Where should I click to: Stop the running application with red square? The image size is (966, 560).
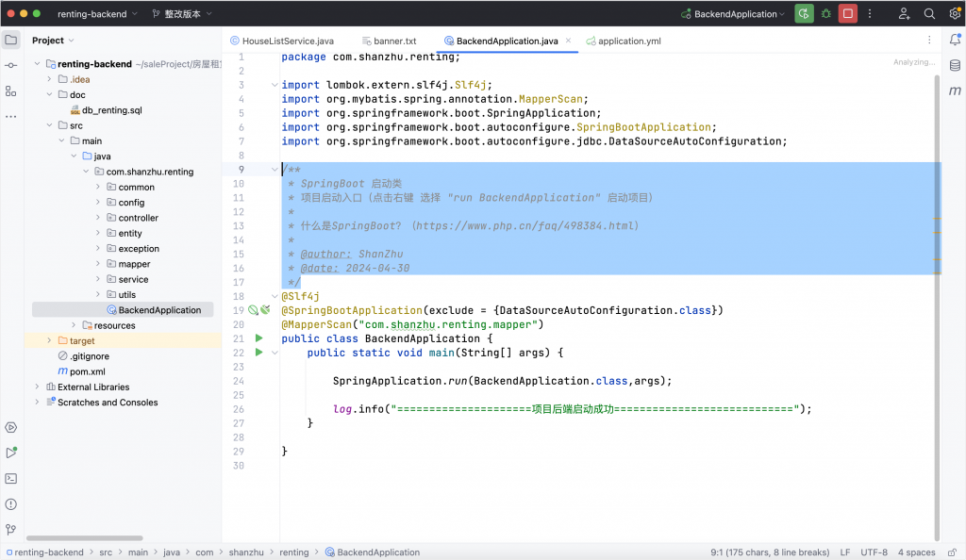coord(848,14)
